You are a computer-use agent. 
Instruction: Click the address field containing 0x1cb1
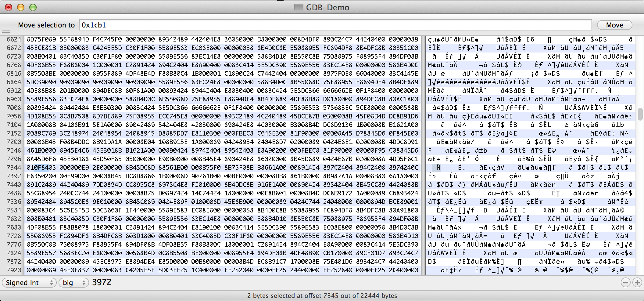point(335,25)
